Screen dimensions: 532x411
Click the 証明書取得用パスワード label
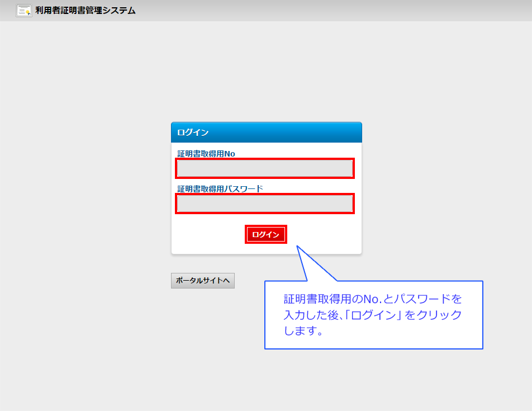coord(220,188)
